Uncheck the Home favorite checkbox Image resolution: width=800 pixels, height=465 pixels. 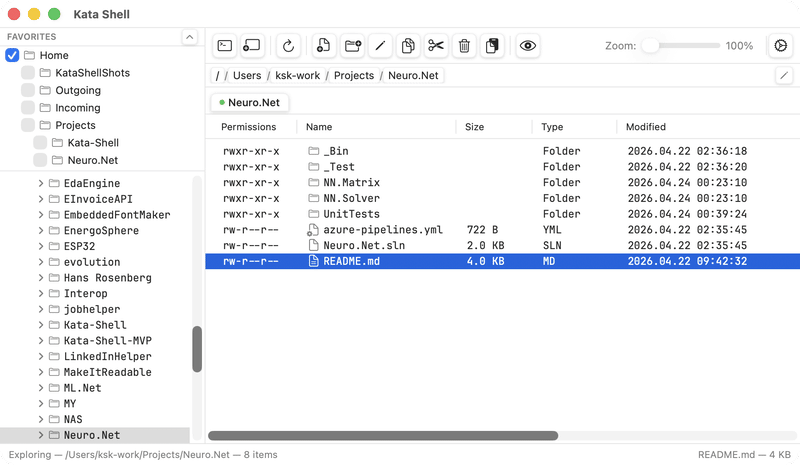[12, 55]
